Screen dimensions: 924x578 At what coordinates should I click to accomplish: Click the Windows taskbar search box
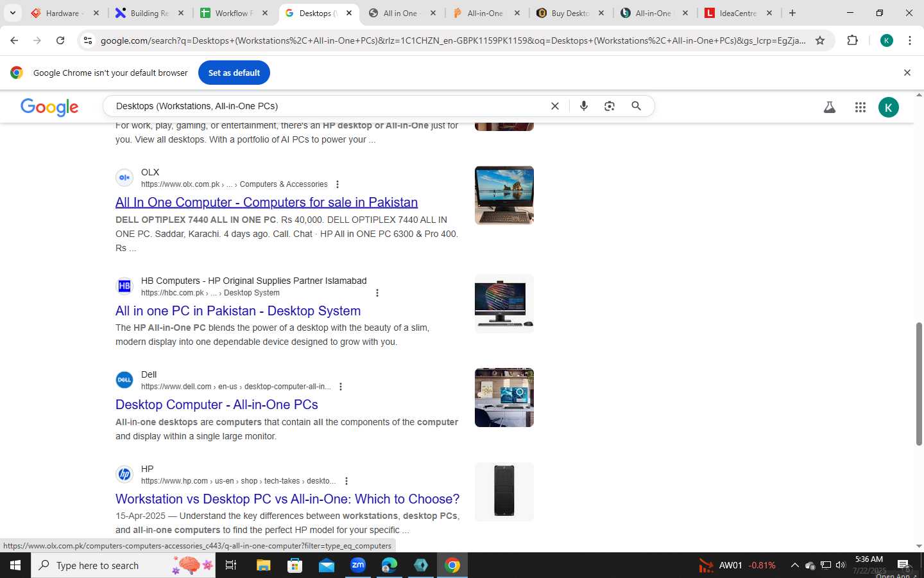tap(123, 565)
